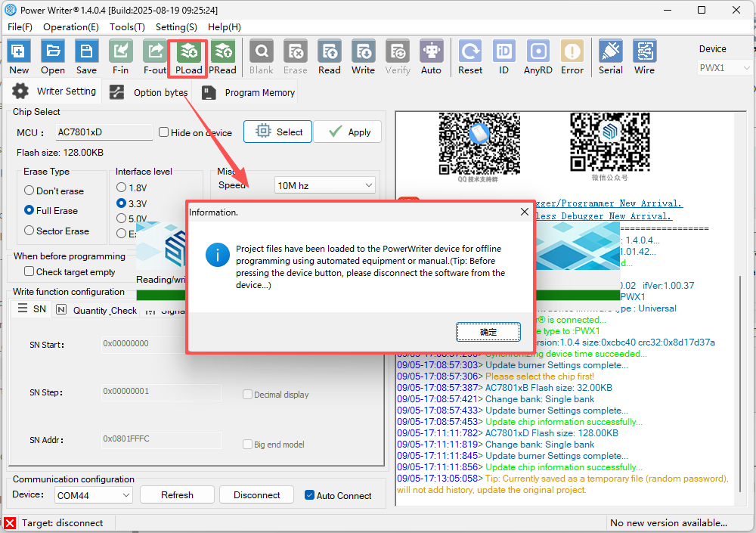Click the Power Writer app title icon

coord(10,10)
